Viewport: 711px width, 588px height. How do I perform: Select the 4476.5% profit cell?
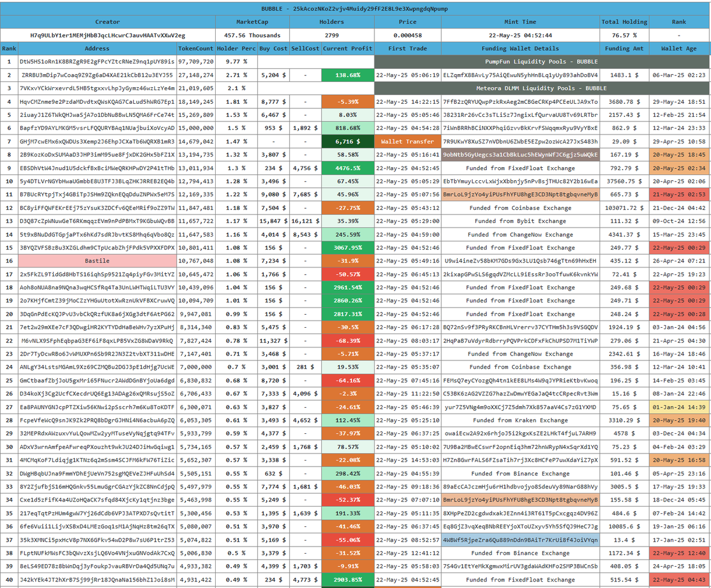coord(347,168)
